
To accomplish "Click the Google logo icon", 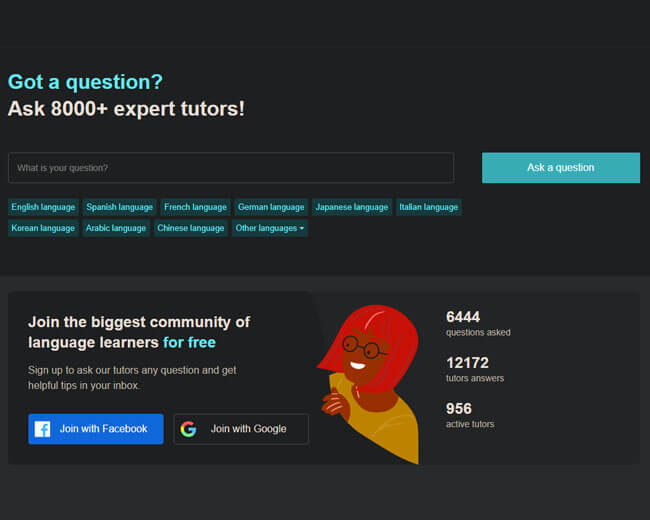I will pos(188,429).
